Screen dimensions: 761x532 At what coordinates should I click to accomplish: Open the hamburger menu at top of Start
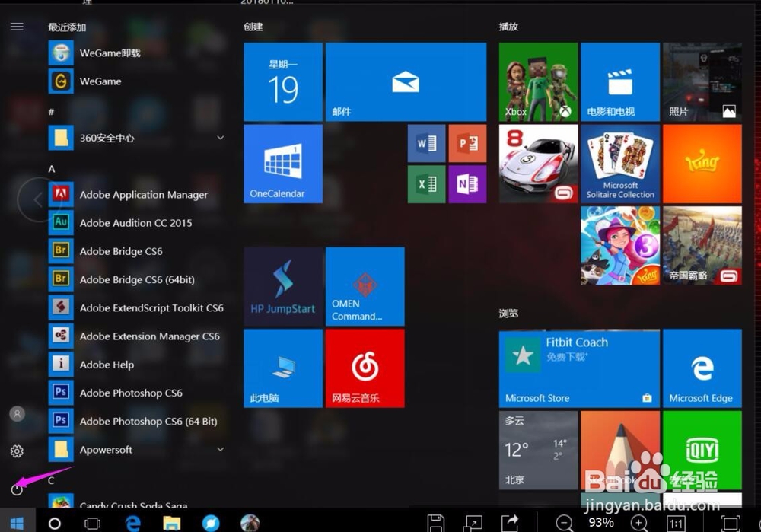pos(17,27)
